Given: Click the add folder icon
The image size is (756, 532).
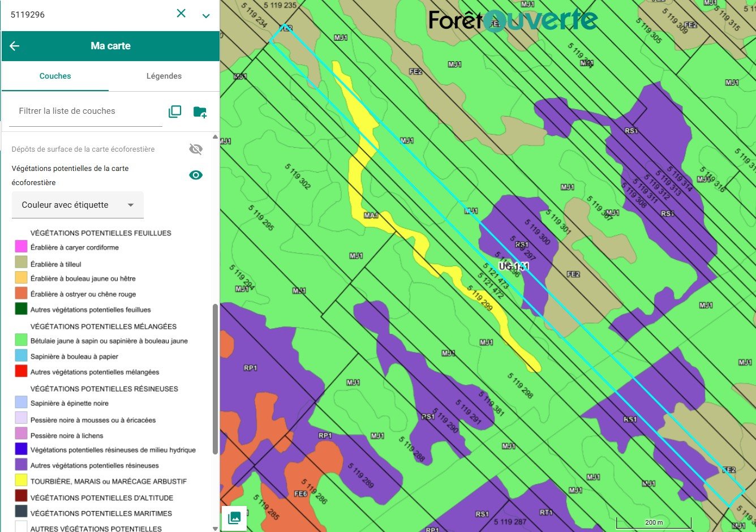Looking at the screenshot, I should tap(200, 111).
